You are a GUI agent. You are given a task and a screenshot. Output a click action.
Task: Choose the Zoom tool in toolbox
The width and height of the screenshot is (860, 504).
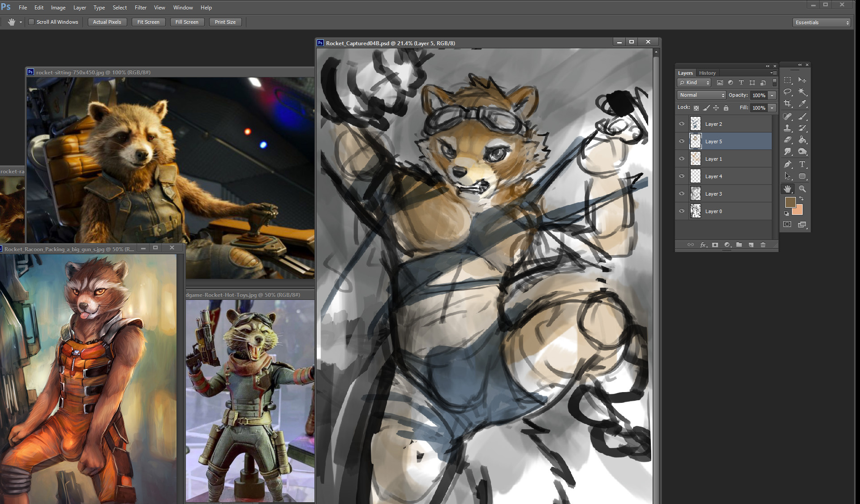pyautogui.click(x=802, y=189)
